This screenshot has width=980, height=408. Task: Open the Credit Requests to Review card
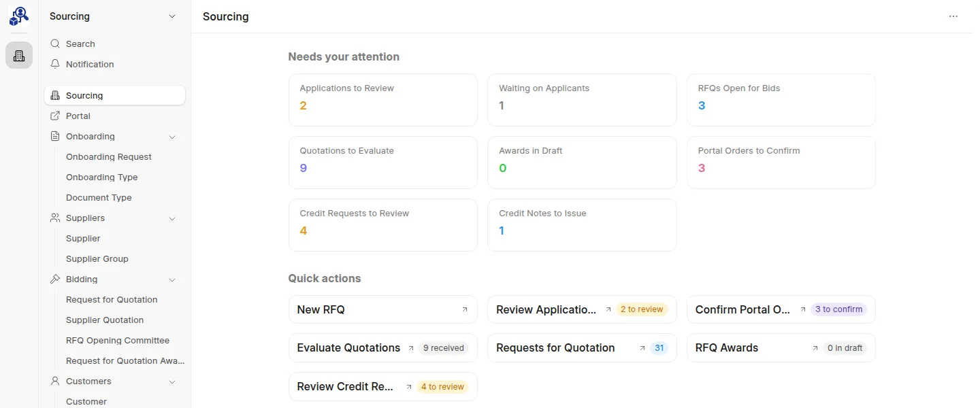383,225
